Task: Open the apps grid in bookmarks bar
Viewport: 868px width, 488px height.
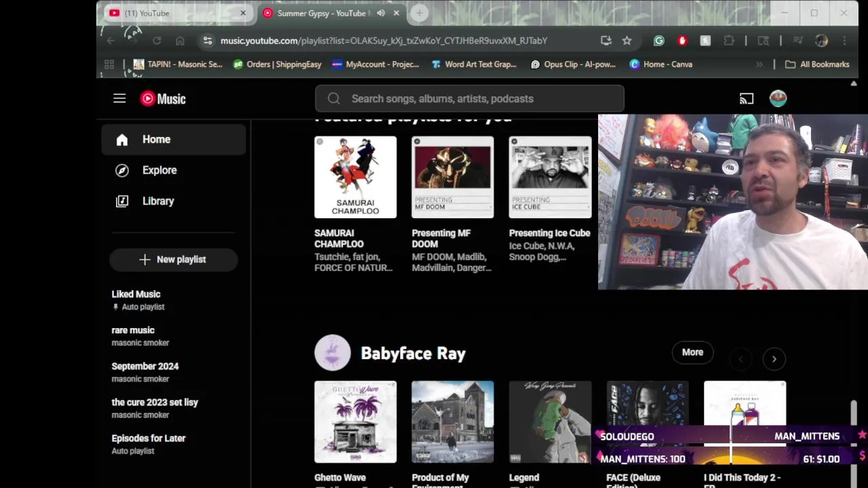Action: 109,64
